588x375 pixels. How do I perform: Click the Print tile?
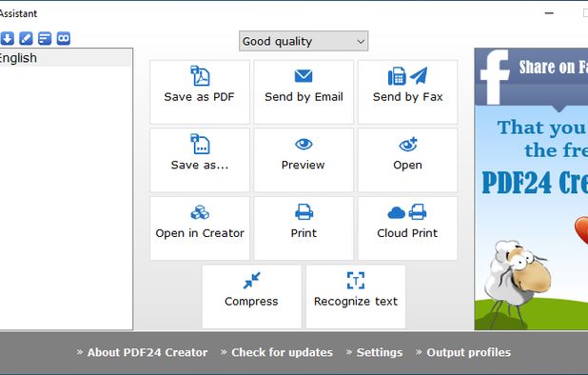tap(304, 228)
